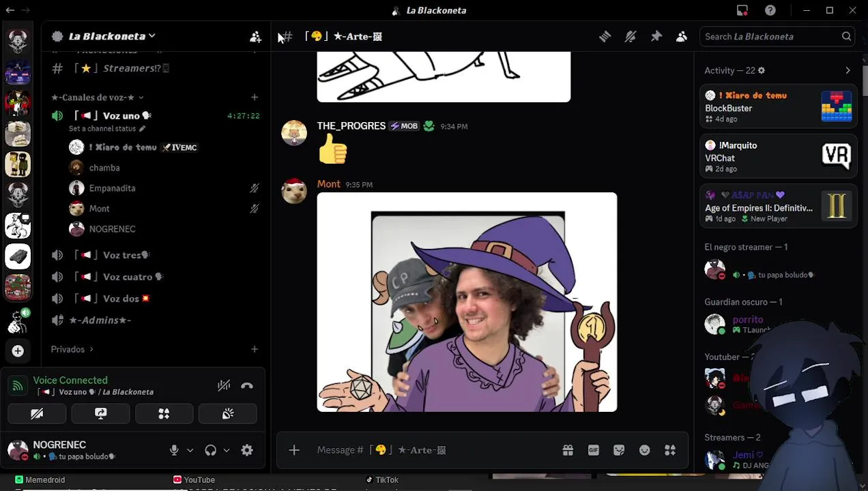Open Marquito VRChat activity card
868x491 pixels.
[779, 157]
